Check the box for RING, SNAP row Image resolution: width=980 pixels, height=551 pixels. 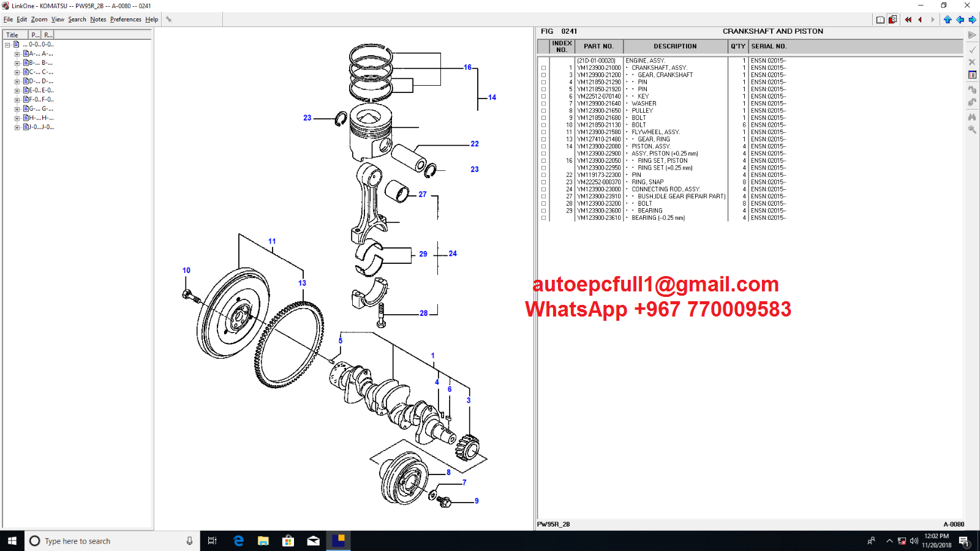(543, 182)
